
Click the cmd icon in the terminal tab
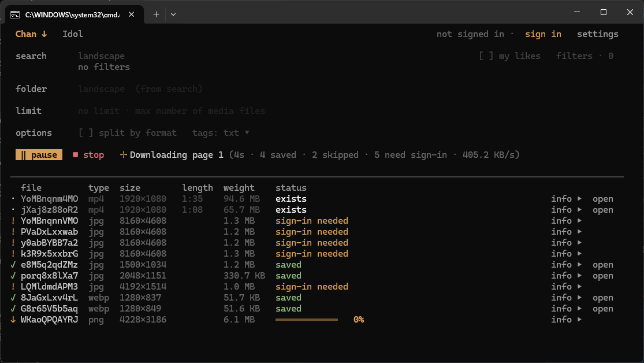pyautogui.click(x=15, y=15)
